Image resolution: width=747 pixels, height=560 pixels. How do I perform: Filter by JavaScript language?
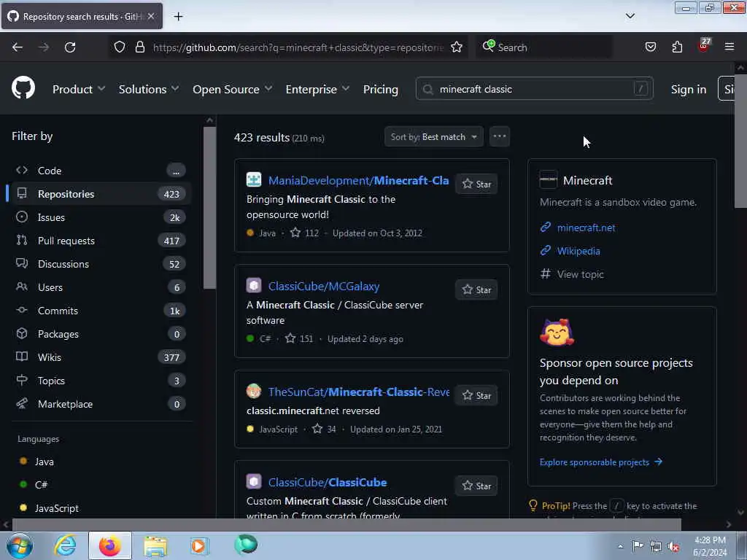[x=56, y=508]
